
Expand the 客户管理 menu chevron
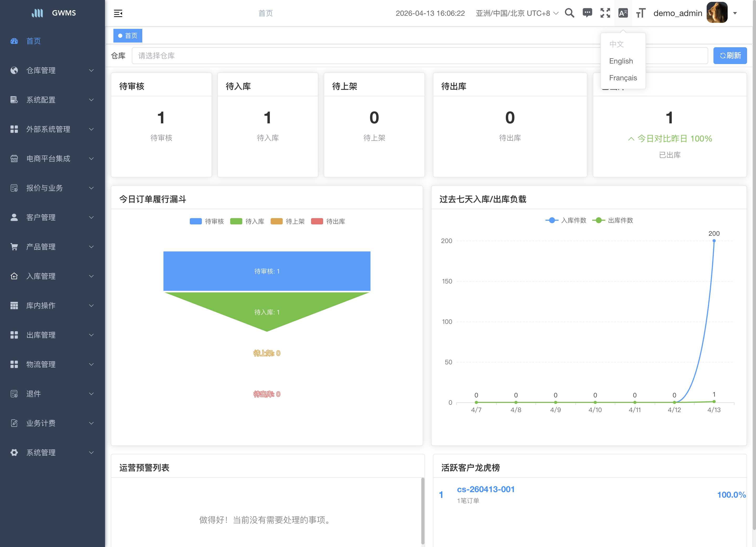pos(91,217)
